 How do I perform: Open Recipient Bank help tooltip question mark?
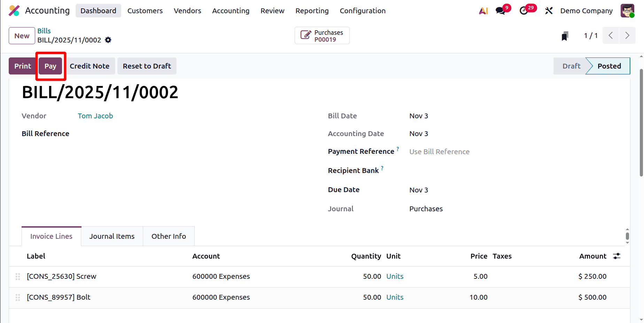coord(382,168)
